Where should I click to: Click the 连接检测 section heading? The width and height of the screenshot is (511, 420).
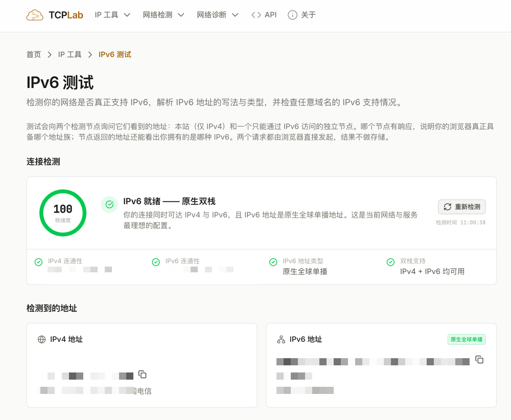43,161
